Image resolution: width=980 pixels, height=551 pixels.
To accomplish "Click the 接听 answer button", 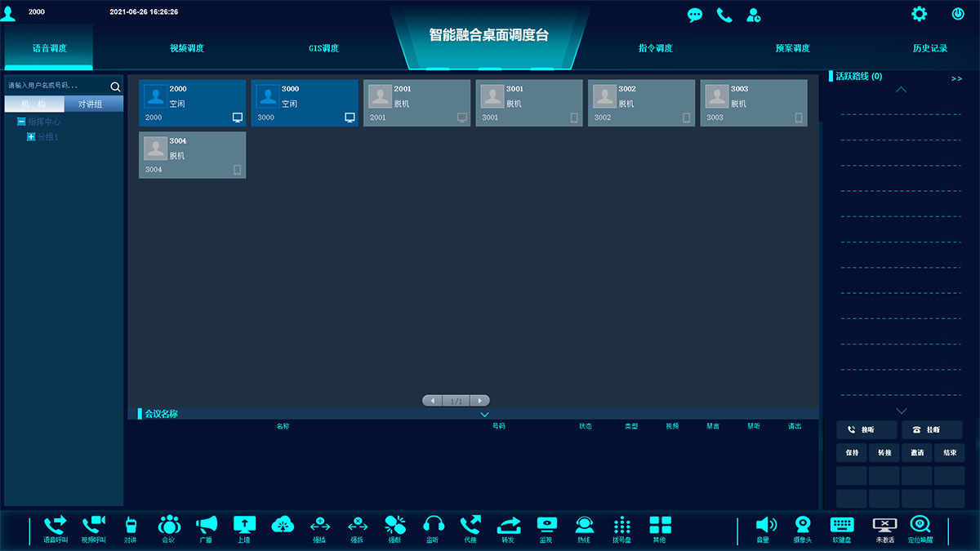I will tap(866, 429).
